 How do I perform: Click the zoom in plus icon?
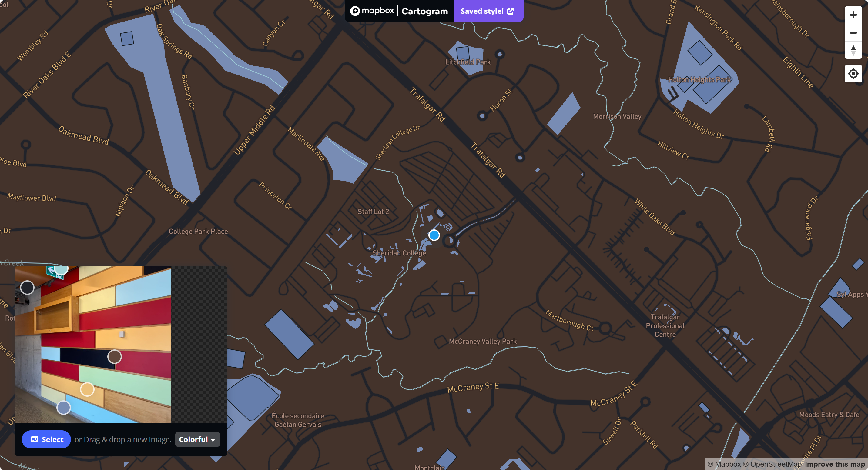(853, 15)
